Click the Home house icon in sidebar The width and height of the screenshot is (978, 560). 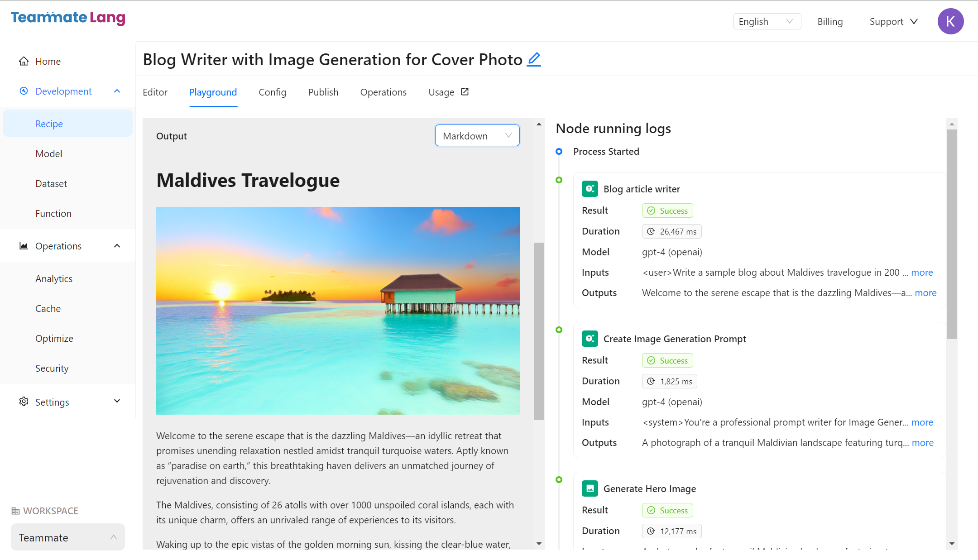pos(24,61)
